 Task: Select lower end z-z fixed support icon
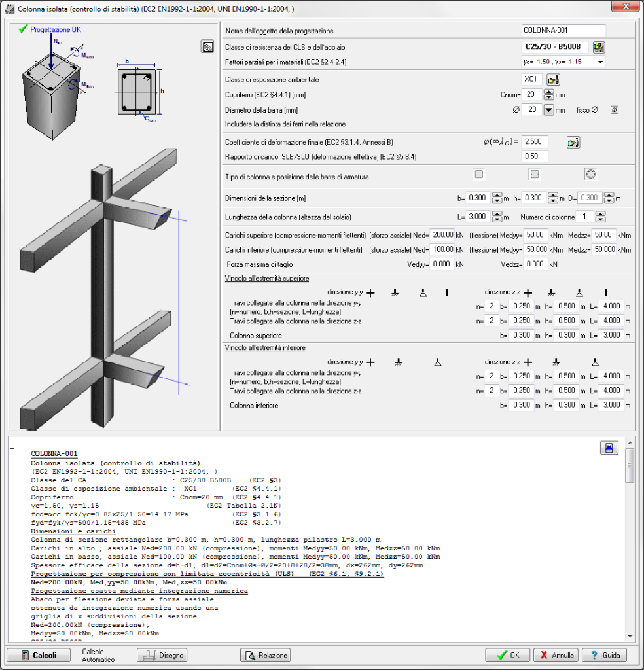click(556, 362)
